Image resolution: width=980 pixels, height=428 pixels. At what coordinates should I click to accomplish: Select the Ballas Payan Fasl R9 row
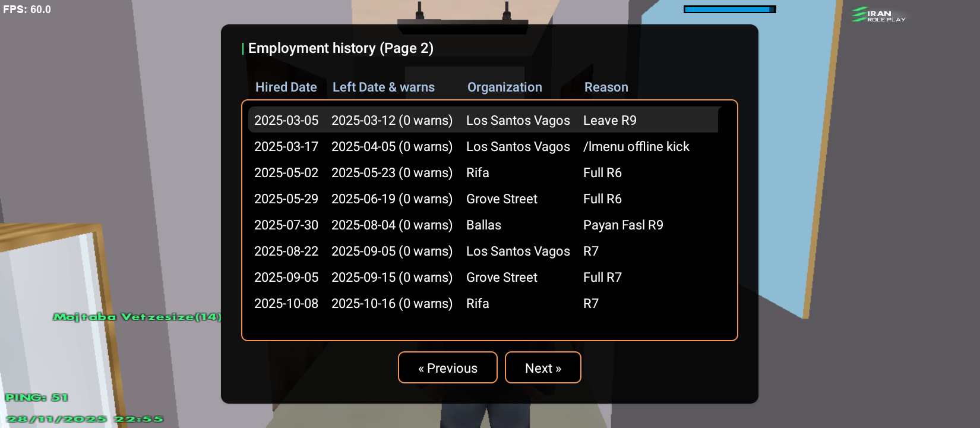(482, 225)
